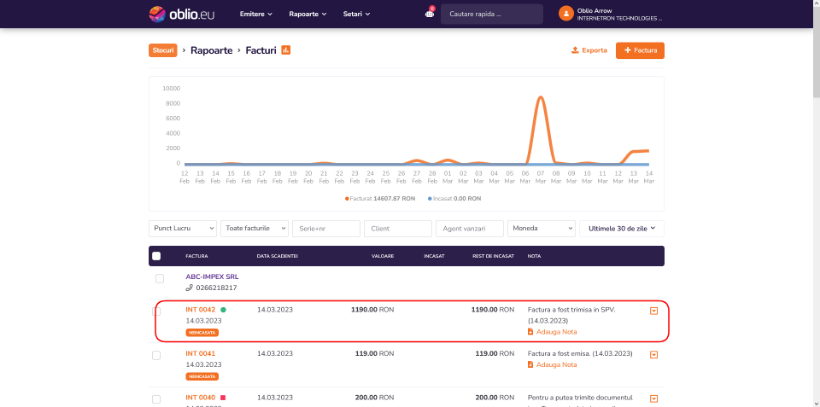
Task: Click the orange Factura button
Action: (x=640, y=51)
